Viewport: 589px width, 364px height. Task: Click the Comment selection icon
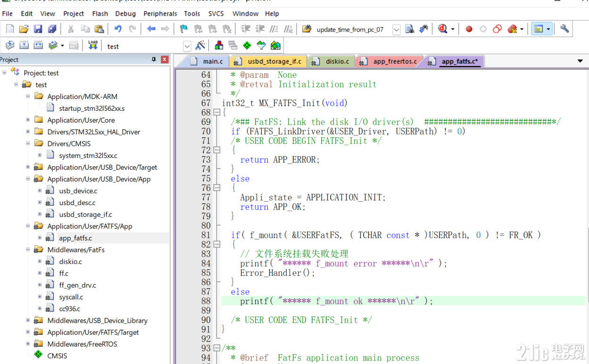pyautogui.click(x=274, y=29)
